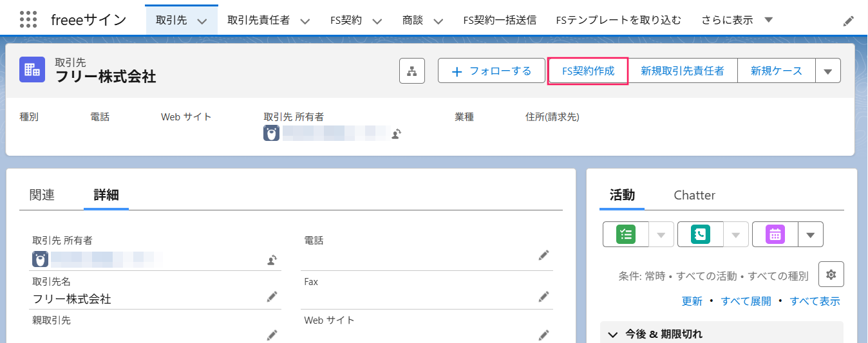868x343 pixels.
Task: Open the 商談 tab dropdown chevron
Action: [x=439, y=21]
